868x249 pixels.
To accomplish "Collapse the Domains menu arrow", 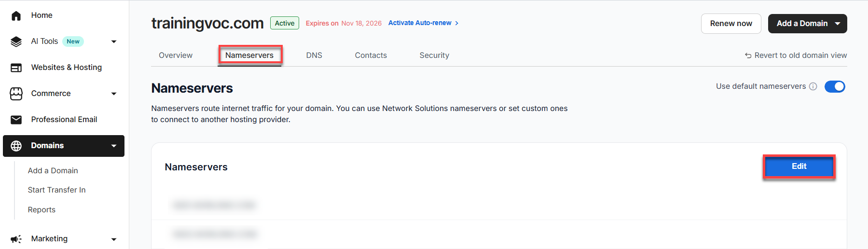I will (x=114, y=146).
